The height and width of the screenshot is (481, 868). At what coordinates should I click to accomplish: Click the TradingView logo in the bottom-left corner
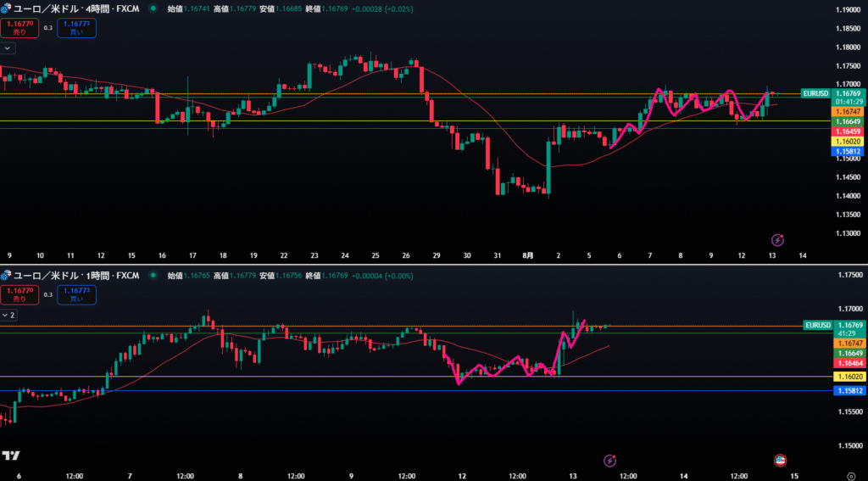[10, 456]
